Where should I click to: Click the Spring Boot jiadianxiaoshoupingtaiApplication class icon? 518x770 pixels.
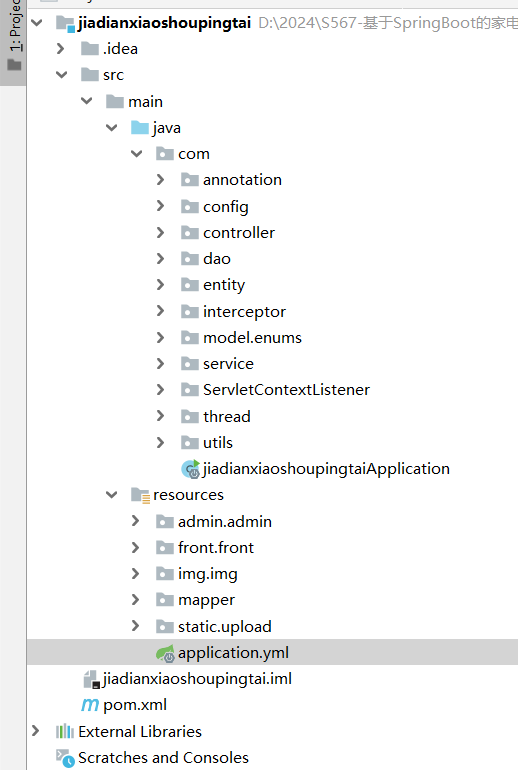tap(191, 469)
